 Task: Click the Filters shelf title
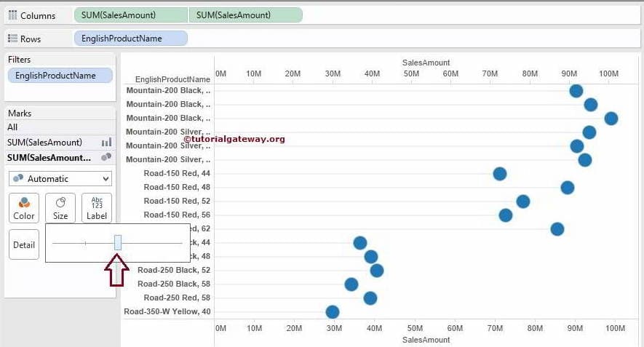pyautogui.click(x=20, y=60)
